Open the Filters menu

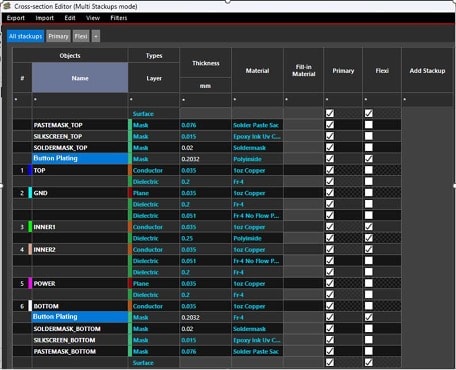point(119,18)
